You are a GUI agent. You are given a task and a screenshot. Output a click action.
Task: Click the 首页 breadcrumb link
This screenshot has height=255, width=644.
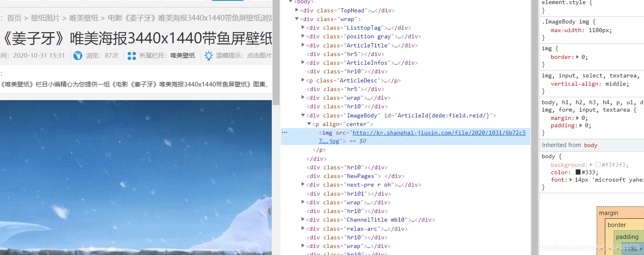tap(14, 18)
